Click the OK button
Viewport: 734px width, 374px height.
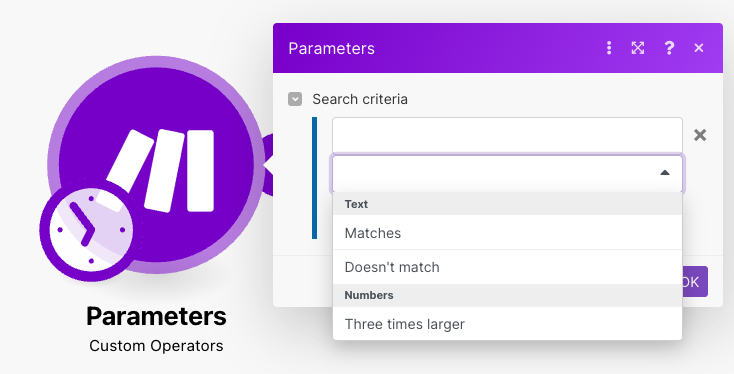[x=694, y=281]
